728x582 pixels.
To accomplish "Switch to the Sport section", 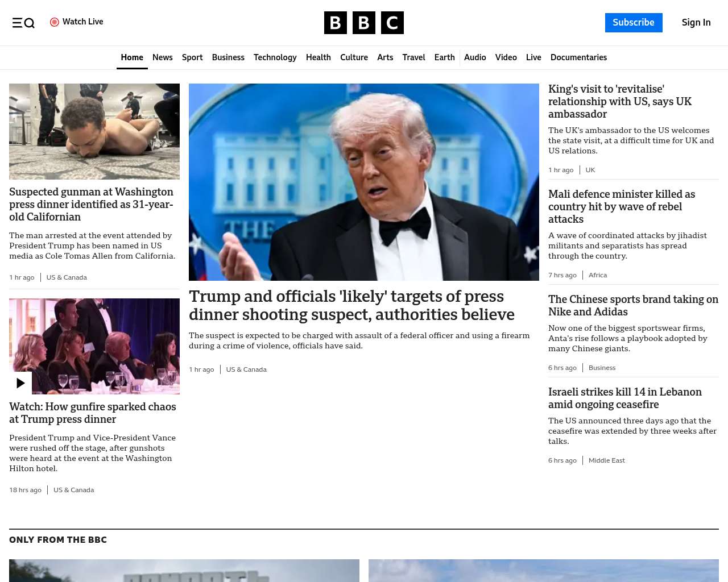I will pyautogui.click(x=192, y=57).
